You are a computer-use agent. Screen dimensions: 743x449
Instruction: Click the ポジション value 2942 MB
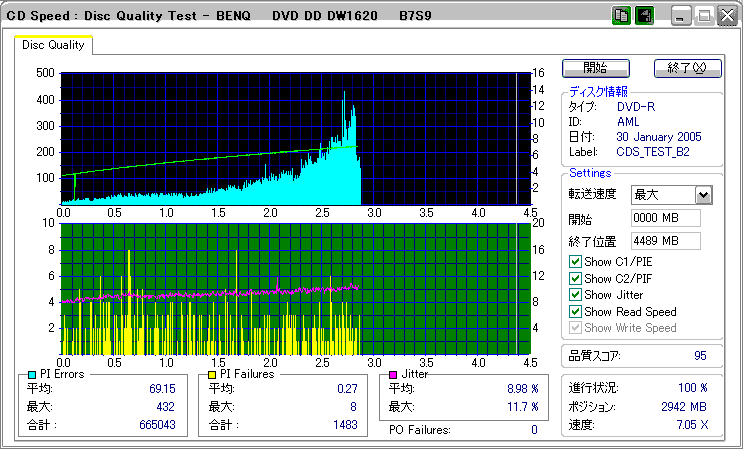[x=684, y=407]
